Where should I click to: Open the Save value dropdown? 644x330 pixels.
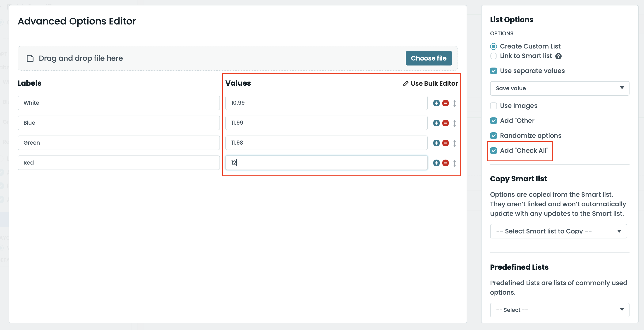pos(559,88)
